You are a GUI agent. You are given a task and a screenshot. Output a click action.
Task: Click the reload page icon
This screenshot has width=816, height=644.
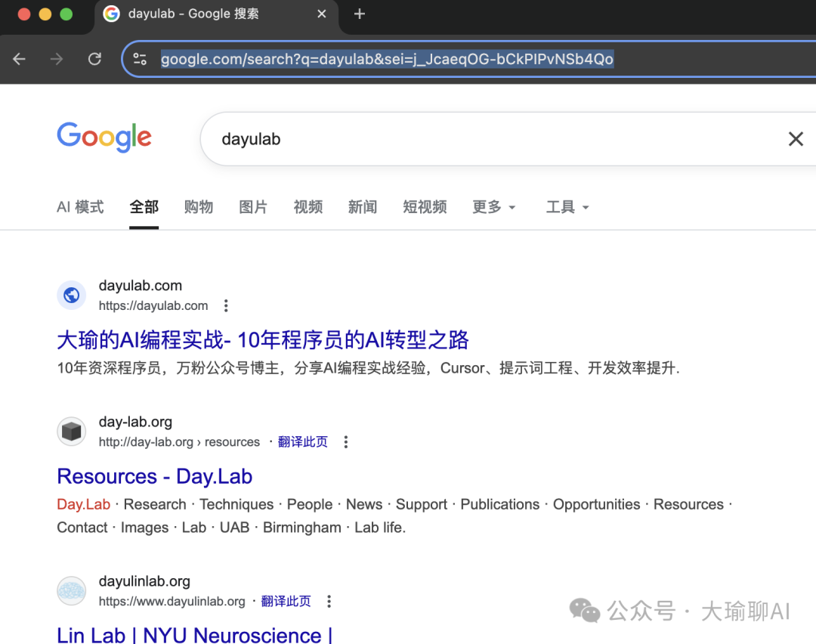point(94,58)
